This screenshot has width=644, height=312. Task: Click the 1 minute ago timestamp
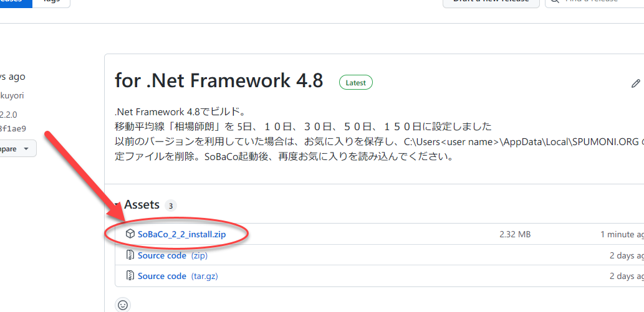622,234
